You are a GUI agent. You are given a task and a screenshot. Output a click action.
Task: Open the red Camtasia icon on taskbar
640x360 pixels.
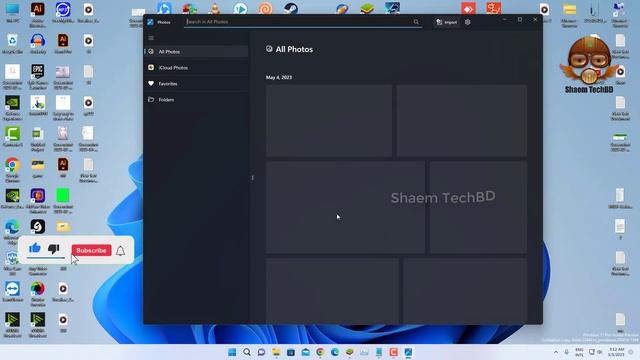pos(393,352)
